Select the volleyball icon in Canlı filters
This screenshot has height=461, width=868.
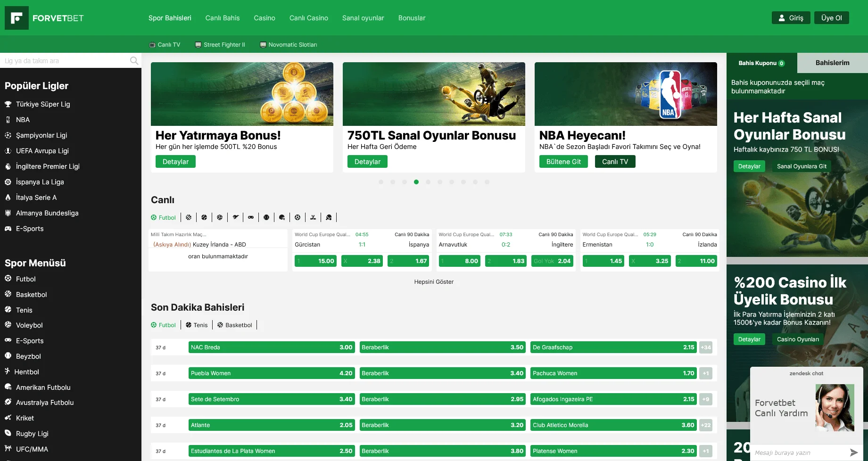point(220,217)
